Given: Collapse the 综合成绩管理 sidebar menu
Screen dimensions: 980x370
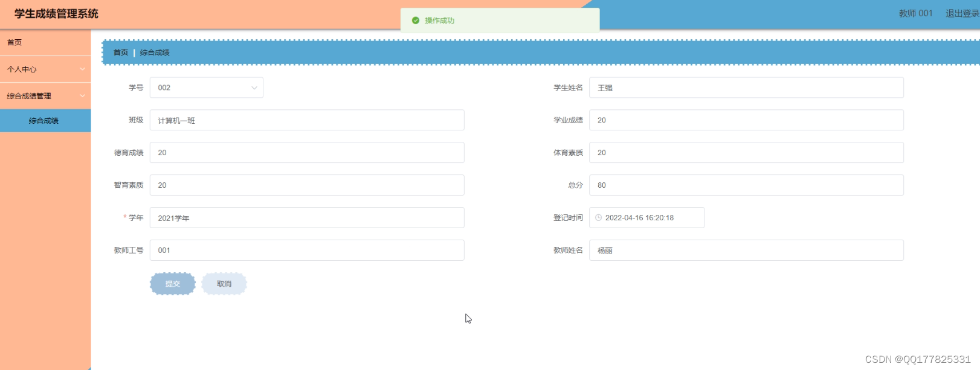Looking at the screenshot, I should (x=45, y=96).
